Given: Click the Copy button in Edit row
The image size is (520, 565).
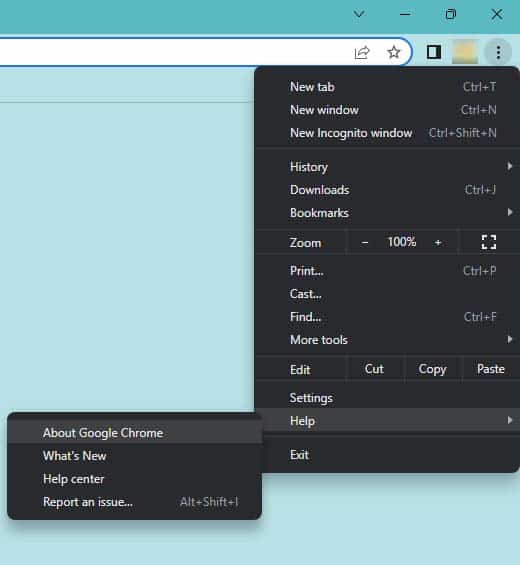Looking at the screenshot, I should click(432, 369).
